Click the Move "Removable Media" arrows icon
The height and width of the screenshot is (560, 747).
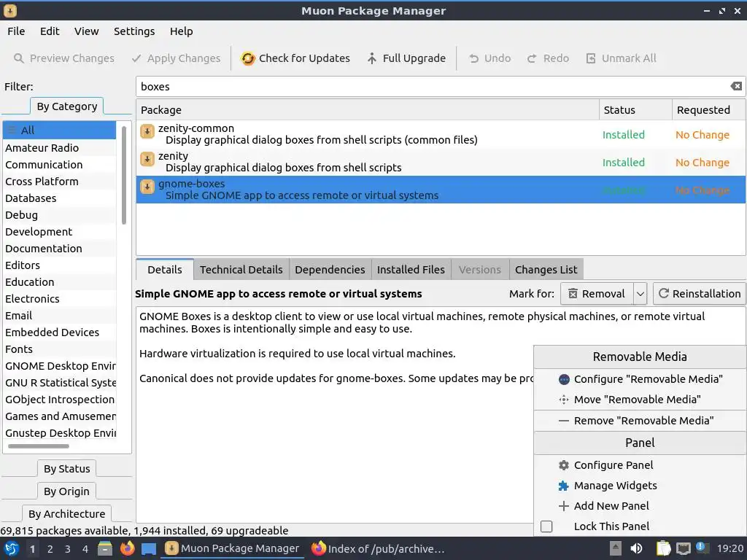[x=564, y=400]
